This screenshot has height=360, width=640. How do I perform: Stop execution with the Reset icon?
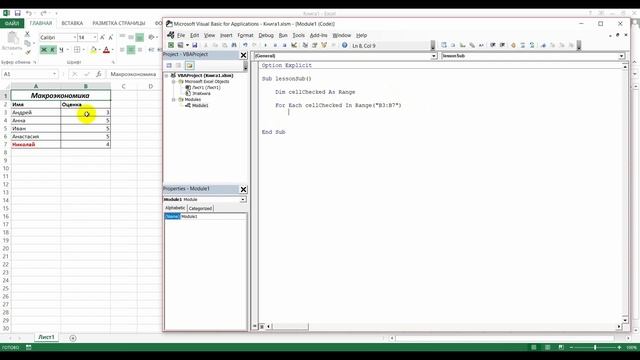pyautogui.click(x=284, y=45)
